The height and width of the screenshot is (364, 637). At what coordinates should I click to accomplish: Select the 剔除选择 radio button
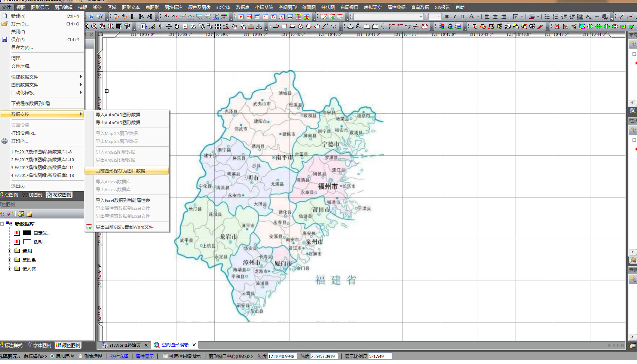80,356
